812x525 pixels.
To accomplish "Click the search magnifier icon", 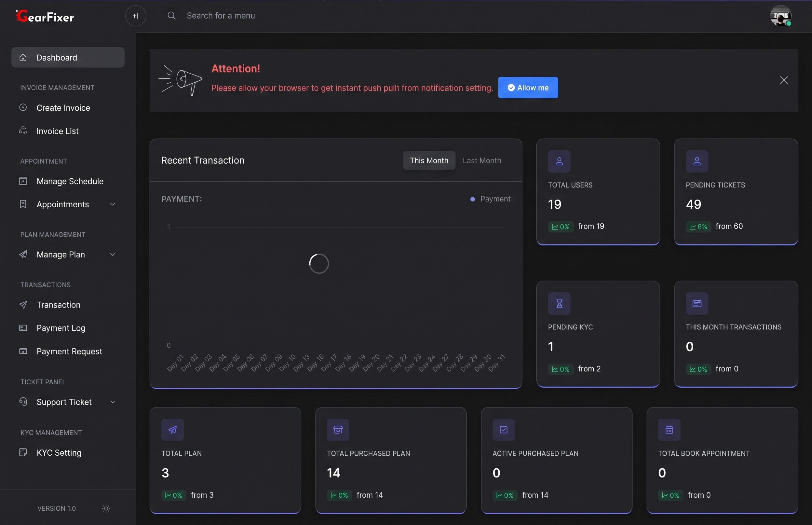I will coord(172,16).
